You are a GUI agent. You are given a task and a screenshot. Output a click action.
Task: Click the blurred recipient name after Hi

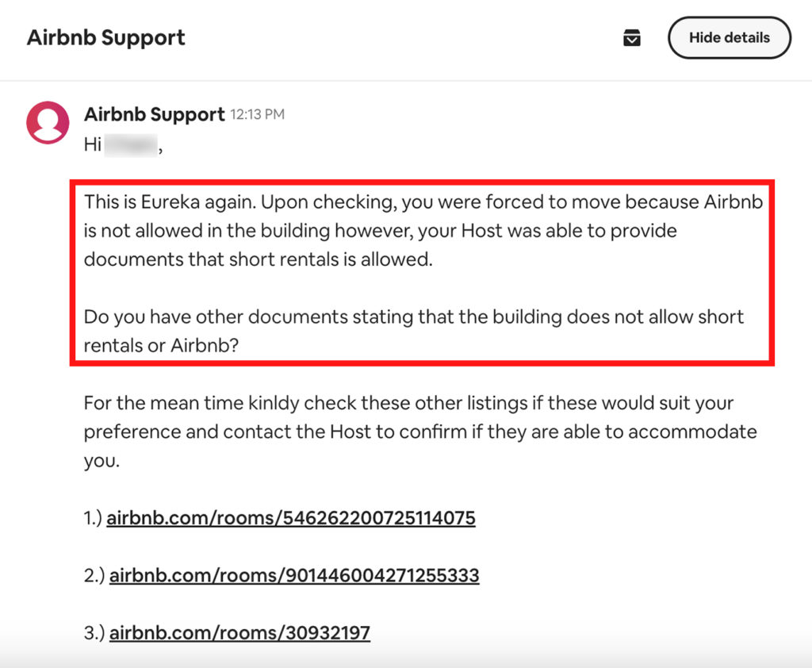pyautogui.click(x=132, y=146)
